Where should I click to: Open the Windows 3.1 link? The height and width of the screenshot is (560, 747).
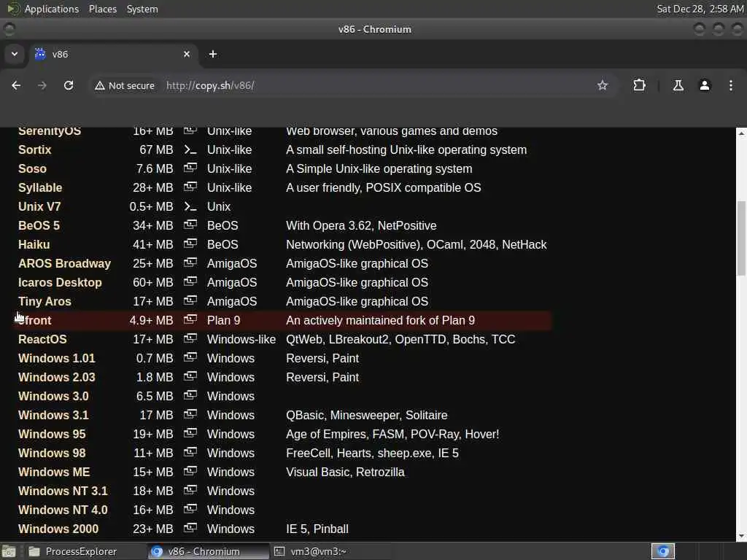point(53,415)
